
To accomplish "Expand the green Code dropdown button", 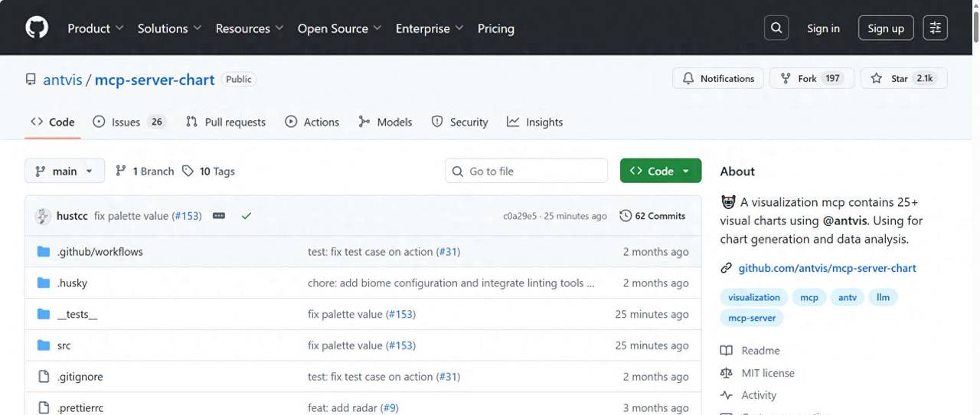I will (660, 172).
